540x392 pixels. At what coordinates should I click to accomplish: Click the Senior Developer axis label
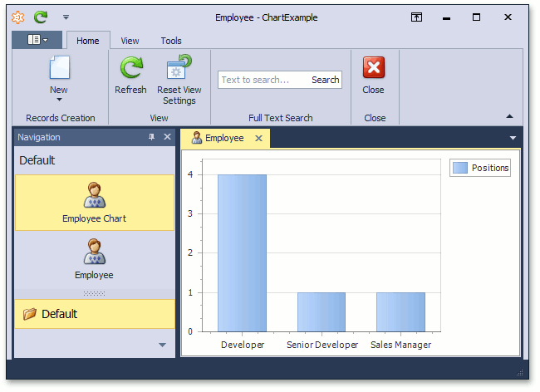(x=322, y=345)
